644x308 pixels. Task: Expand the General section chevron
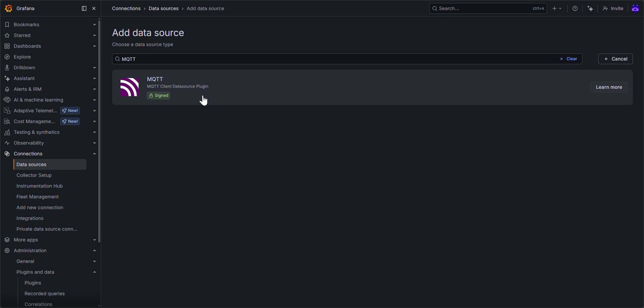coord(95,261)
